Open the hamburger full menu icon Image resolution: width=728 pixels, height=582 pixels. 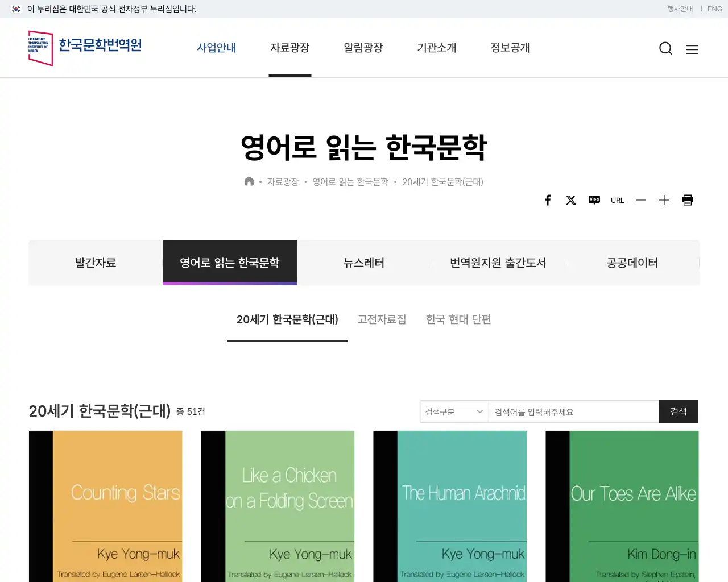point(692,49)
